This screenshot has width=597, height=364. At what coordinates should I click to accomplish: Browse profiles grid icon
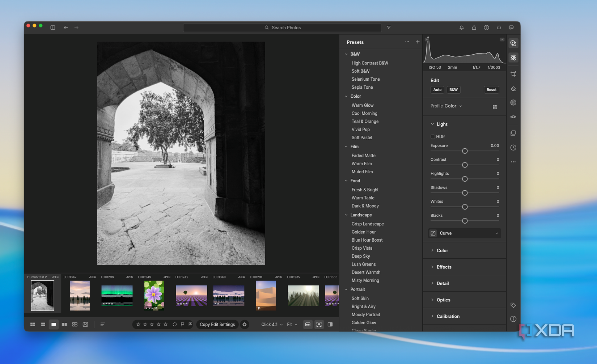[x=495, y=107]
